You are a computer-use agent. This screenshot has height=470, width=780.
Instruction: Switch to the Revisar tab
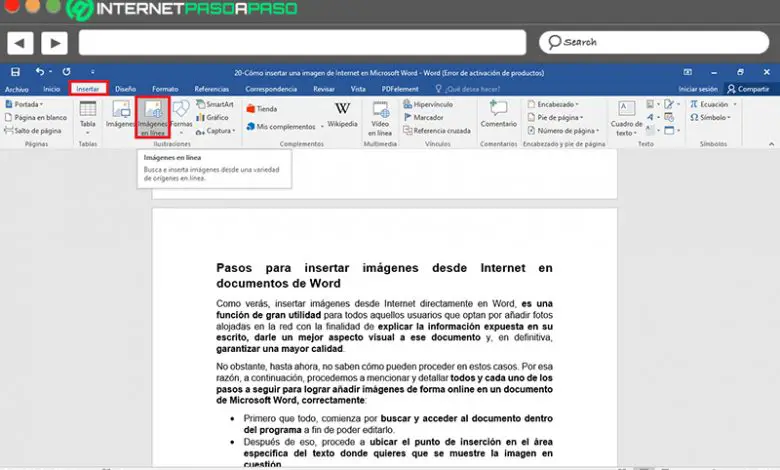[324, 89]
